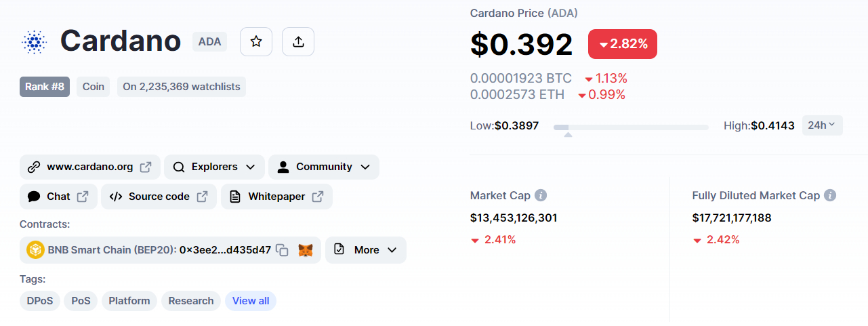Click Fully Diluted Market Cap info icon
868x326 pixels.
click(829, 195)
